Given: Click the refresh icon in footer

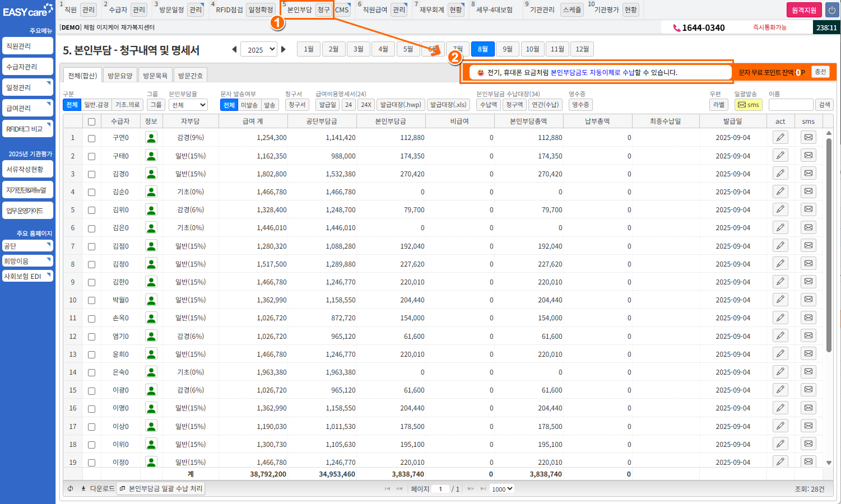Looking at the screenshot, I should [71, 488].
